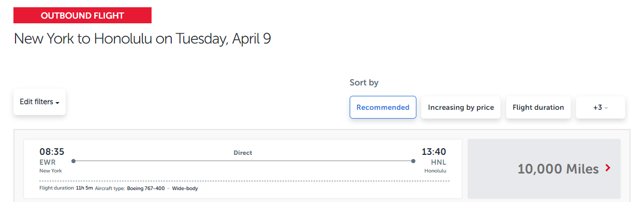This screenshot has width=644, height=202.
Task: Open the Edit filters dropdown
Action: [39, 102]
